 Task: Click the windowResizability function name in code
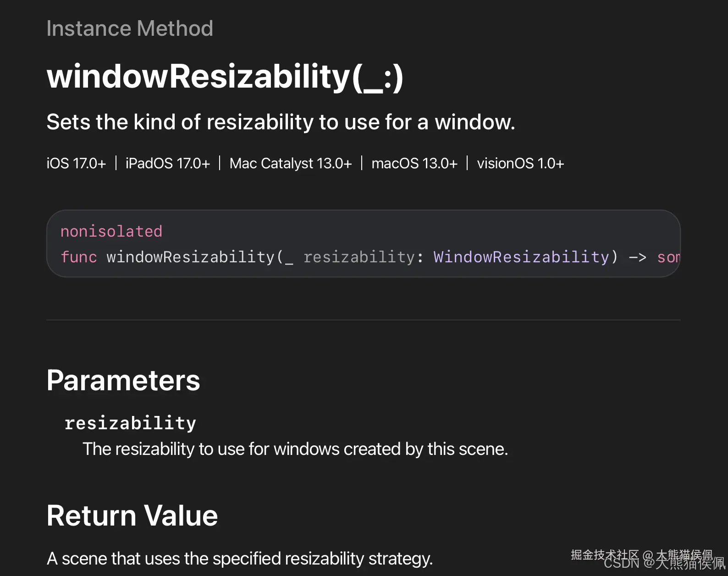coord(190,257)
